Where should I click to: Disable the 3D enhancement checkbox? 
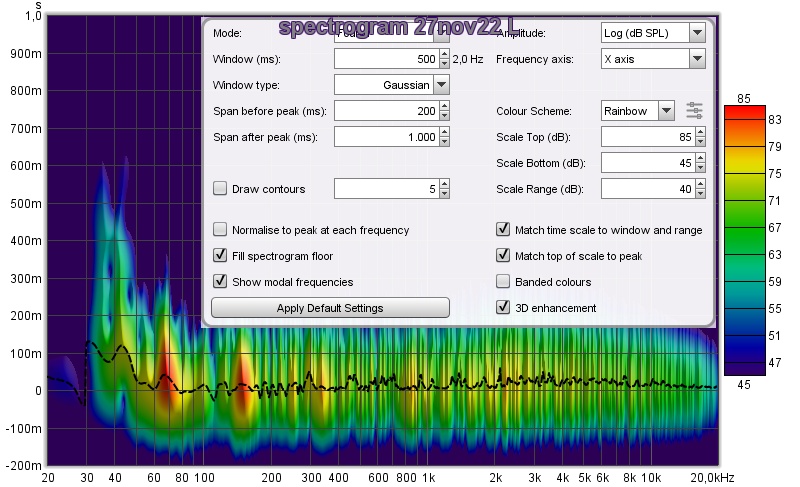(504, 308)
